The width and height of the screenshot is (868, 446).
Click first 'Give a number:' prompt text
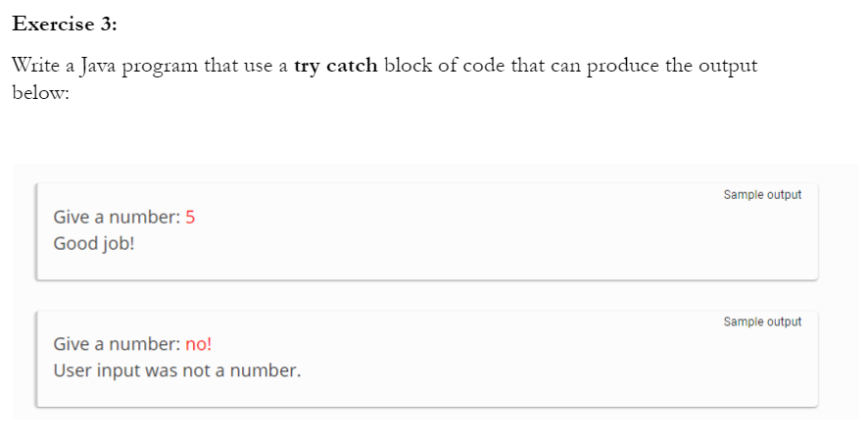(117, 218)
